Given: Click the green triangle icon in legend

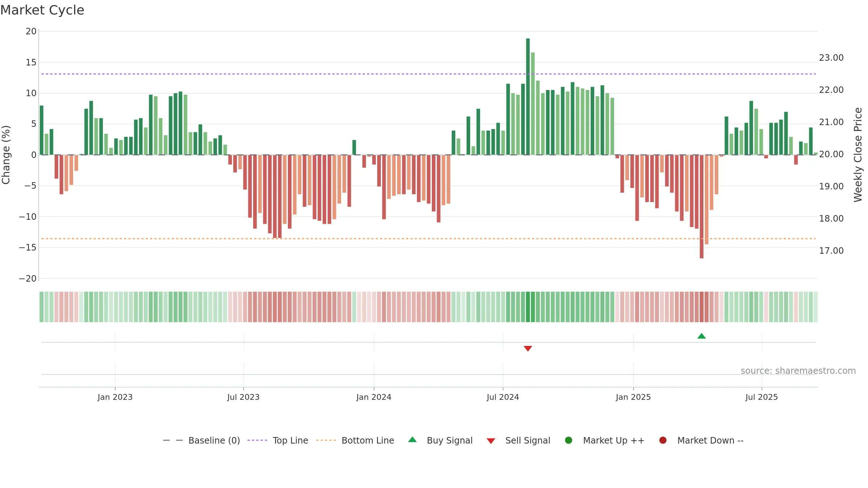Looking at the screenshot, I should tap(412, 440).
